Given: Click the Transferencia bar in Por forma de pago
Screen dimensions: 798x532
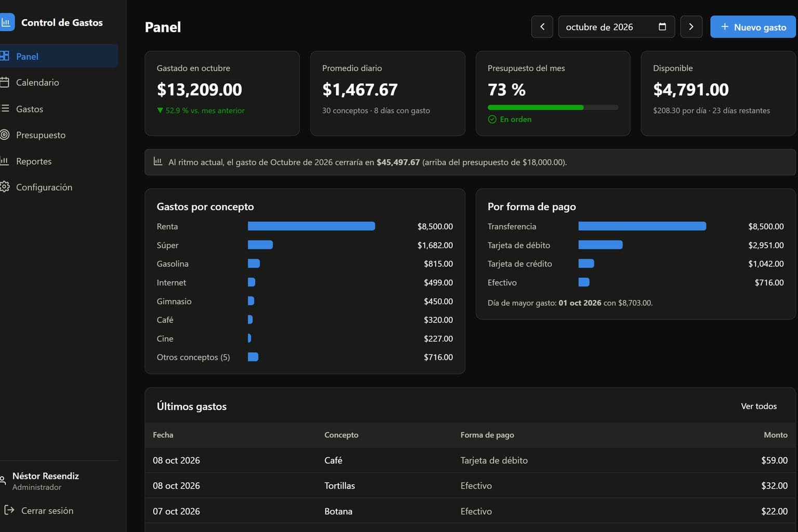Looking at the screenshot, I should coord(642,226).
